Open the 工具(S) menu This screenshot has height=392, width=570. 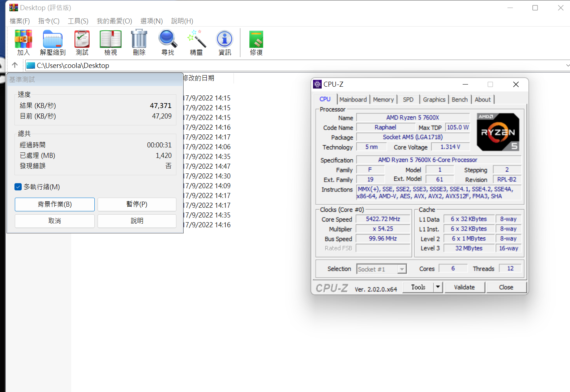click(78, 21)
